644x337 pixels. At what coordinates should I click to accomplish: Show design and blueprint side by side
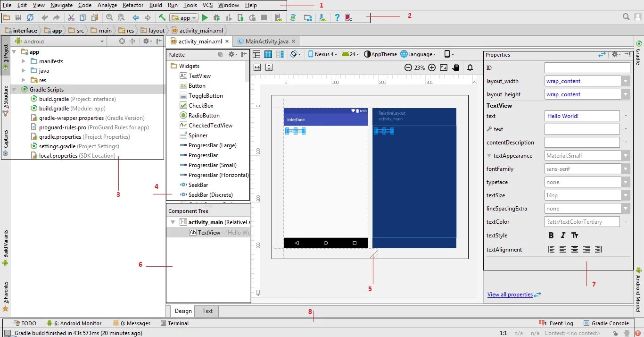click(280, 54)
